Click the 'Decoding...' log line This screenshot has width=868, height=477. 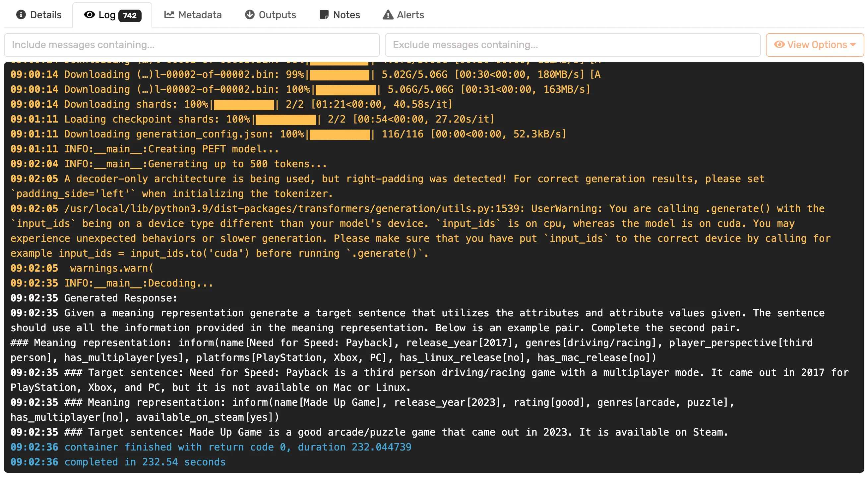[x=112, y=284]
